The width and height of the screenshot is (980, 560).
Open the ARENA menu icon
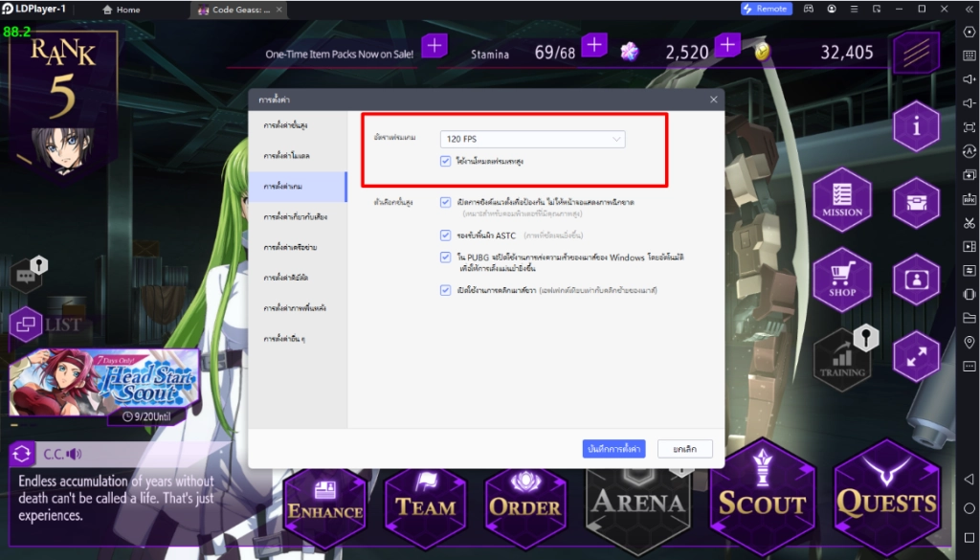click(638, 498)
